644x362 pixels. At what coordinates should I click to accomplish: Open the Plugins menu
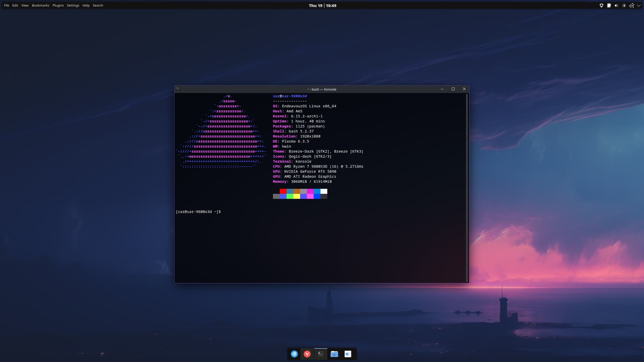(x=58, y=5)
